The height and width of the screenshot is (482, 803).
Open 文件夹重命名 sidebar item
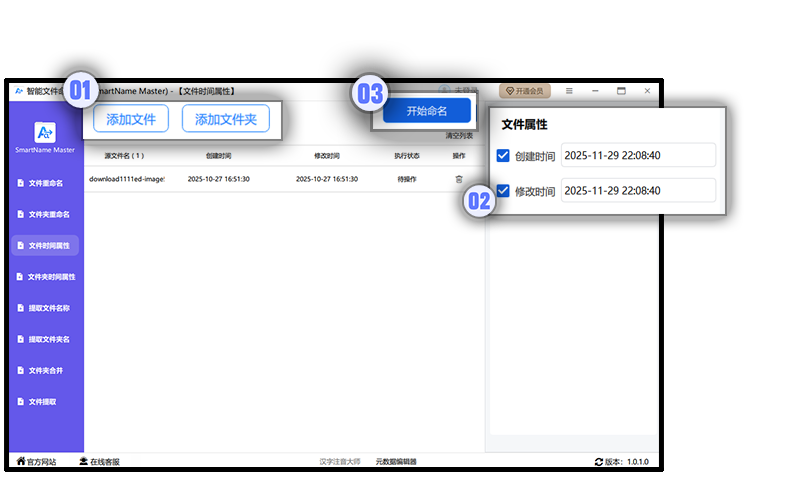point(45,214)
